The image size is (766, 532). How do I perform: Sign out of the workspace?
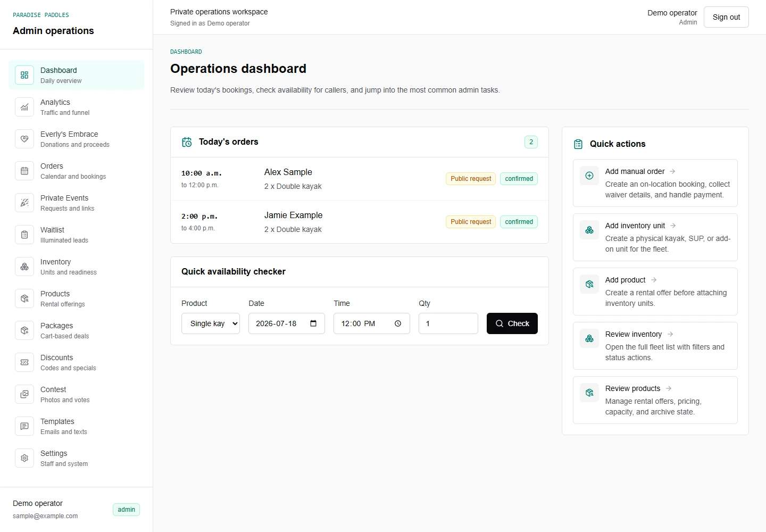click(726, 17)
